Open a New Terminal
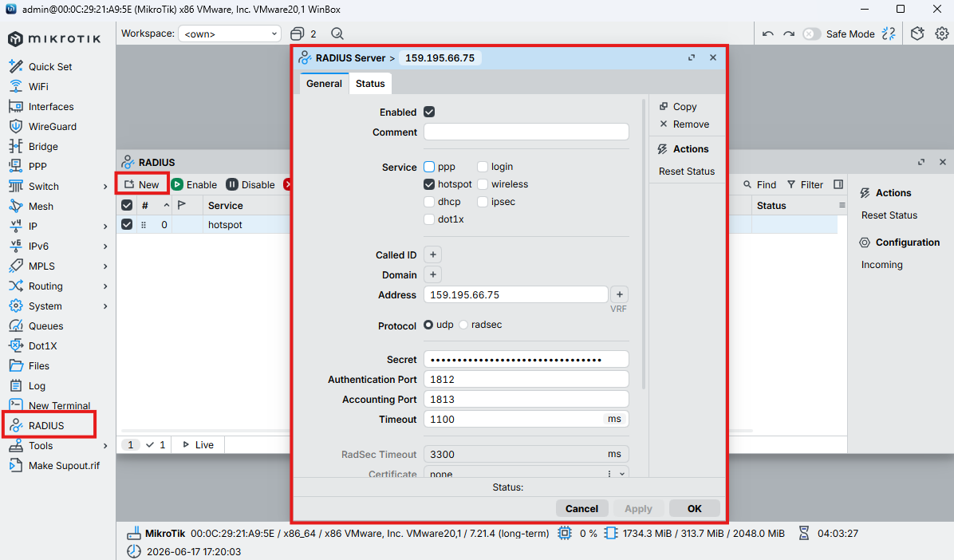954x560 pixels. [x=50, y=405]
